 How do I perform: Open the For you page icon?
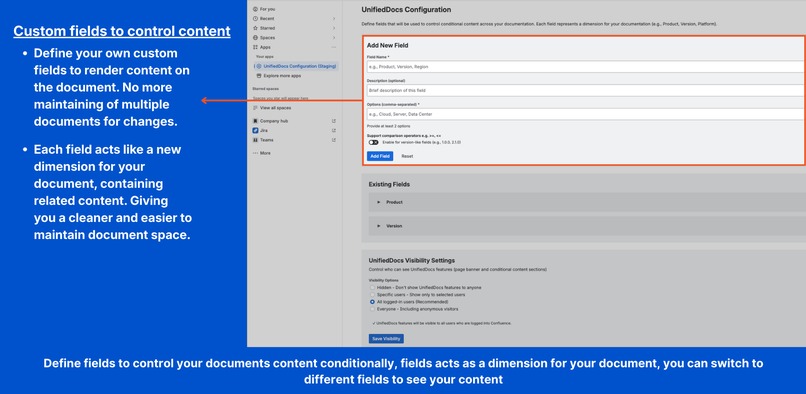[x=255, y=9]
